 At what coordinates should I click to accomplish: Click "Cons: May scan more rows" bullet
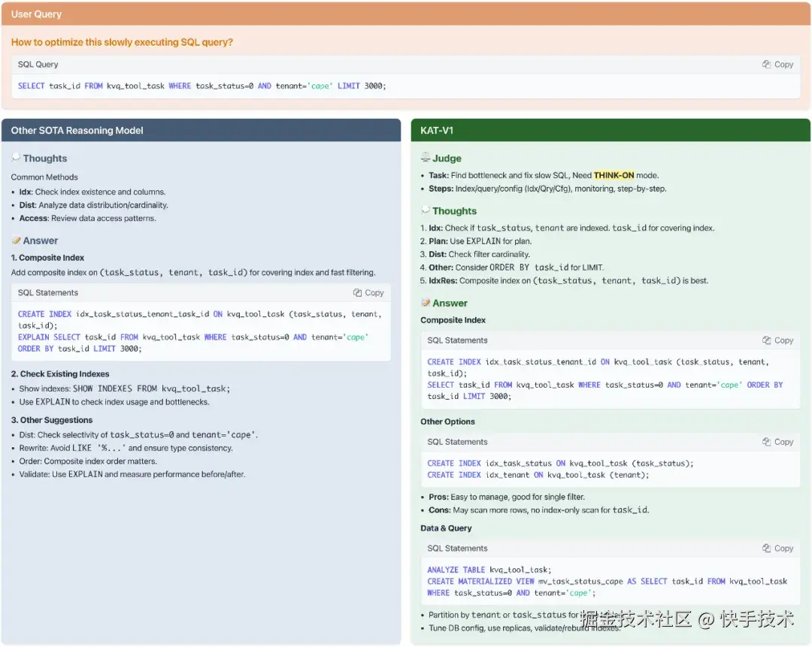pos(538,510)
